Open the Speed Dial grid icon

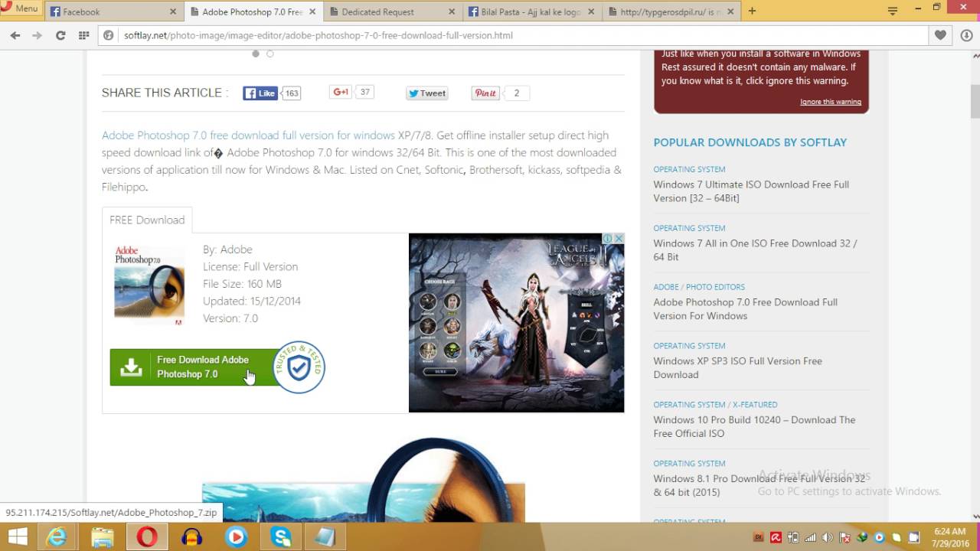pyautogui.click(x=83, y=35)
